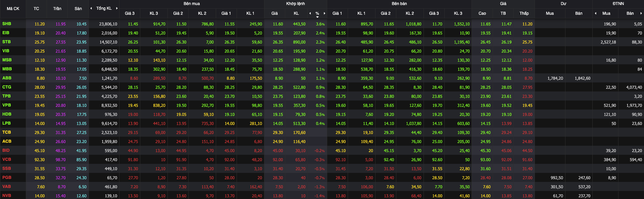Click the Bên mua group header
Viewport: 644px width, 199px height.
click(192, 4)
